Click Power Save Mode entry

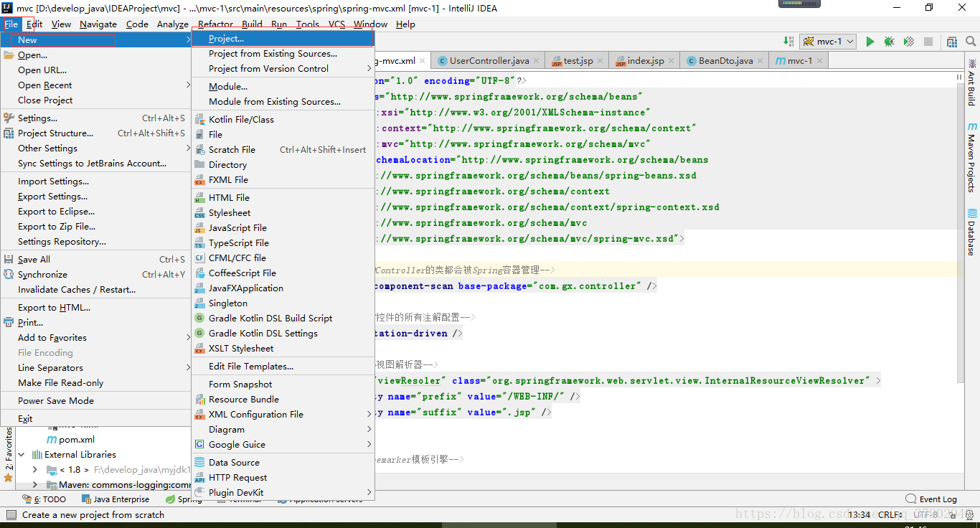click(96, 400)
